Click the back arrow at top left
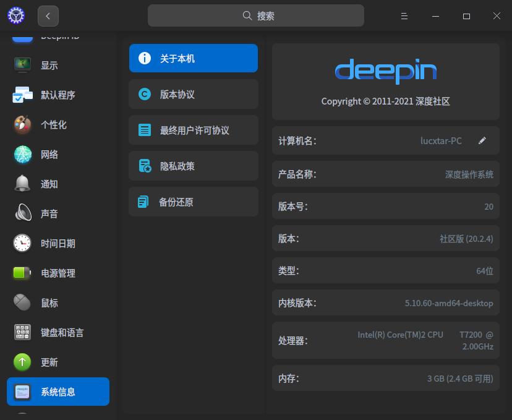The width and height of the screenshot is (512, 420). coord(48,16)
